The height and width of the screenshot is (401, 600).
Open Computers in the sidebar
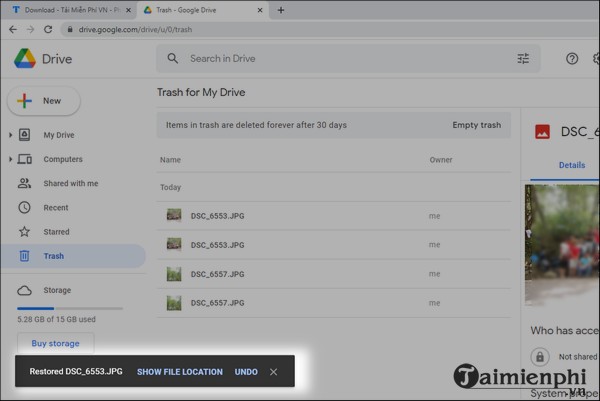[x=63, y=159]
